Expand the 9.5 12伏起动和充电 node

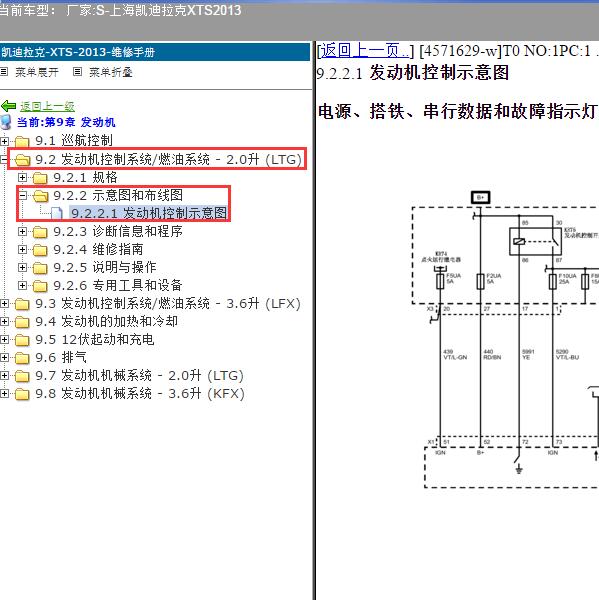4,340
